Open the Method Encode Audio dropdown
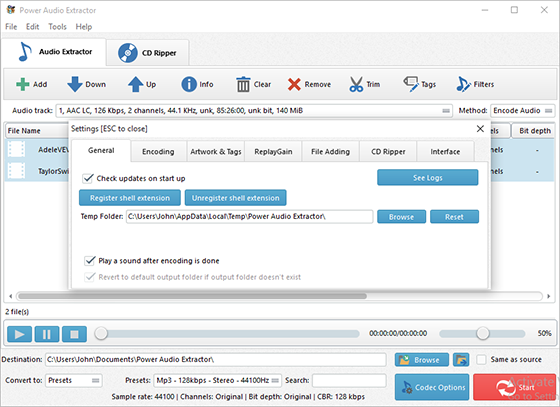This screenshot has height=407, width=560. (523, 111)
